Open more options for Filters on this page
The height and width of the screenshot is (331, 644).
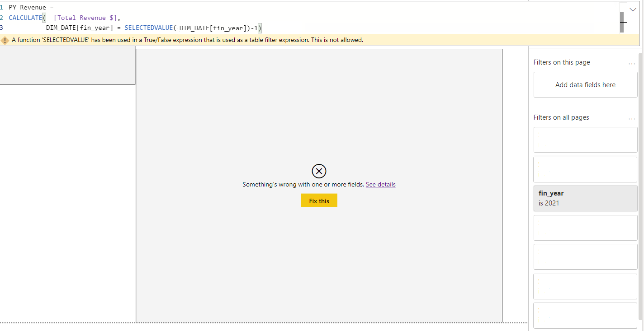632,63
